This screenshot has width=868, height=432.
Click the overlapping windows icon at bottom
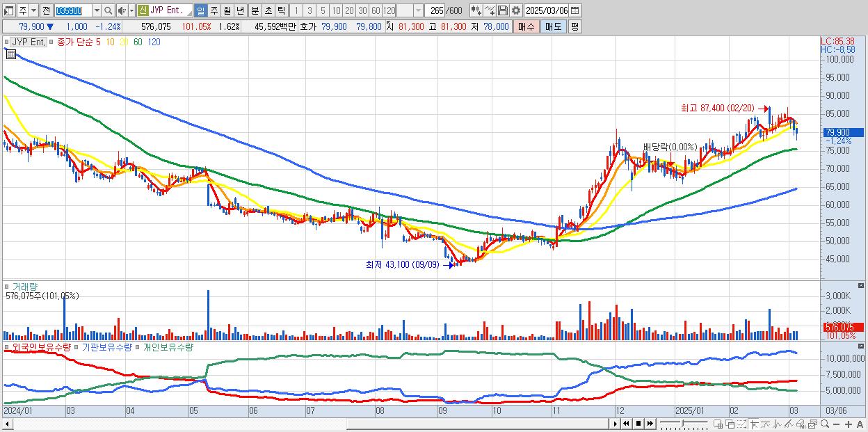coord(730,424)
